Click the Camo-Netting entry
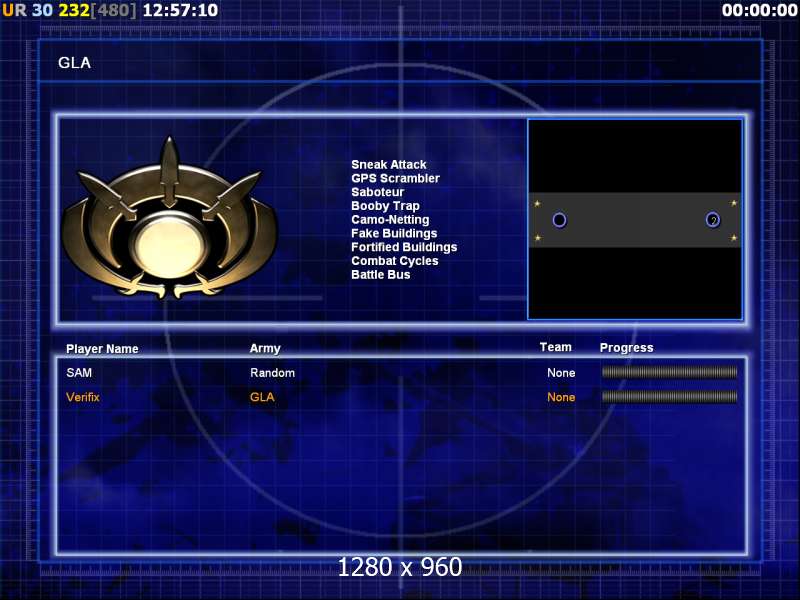Viewport: 800px width, 600px height. pos(390,219)
